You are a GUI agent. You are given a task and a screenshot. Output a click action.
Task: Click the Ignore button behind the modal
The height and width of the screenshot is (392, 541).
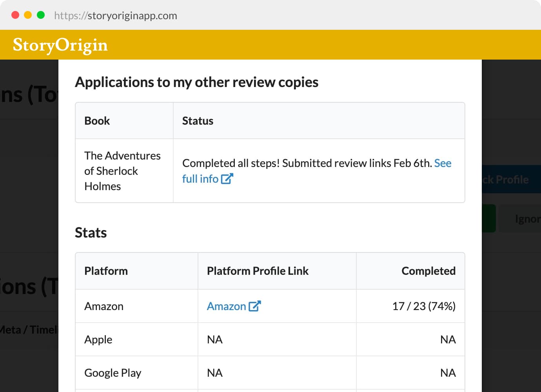[x=520, y=218]
